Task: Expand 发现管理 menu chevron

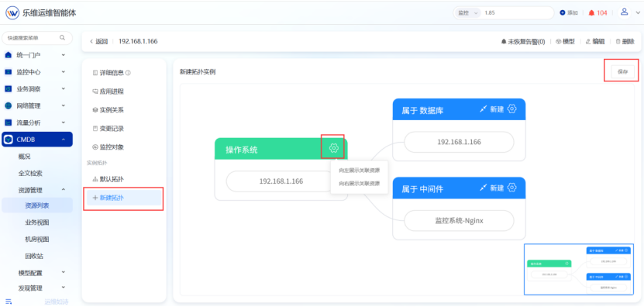Action: click(x=64, y=288)
